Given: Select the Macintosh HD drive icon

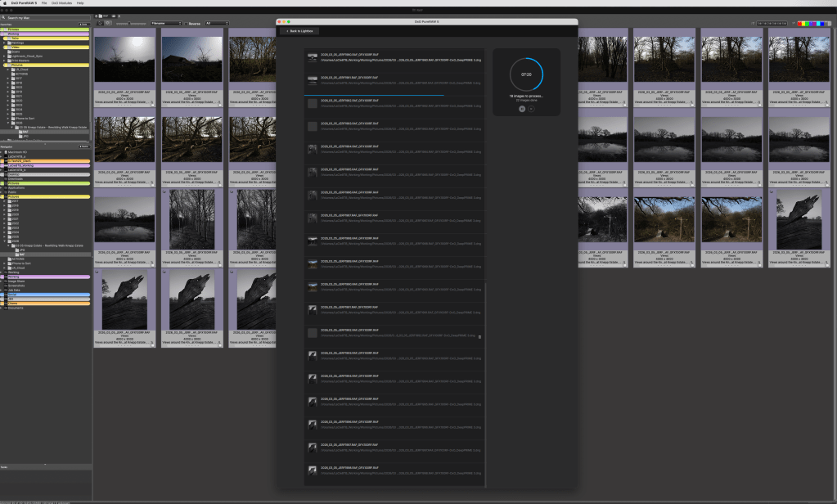Looking at the screenshot, I should tap(4, 151).
